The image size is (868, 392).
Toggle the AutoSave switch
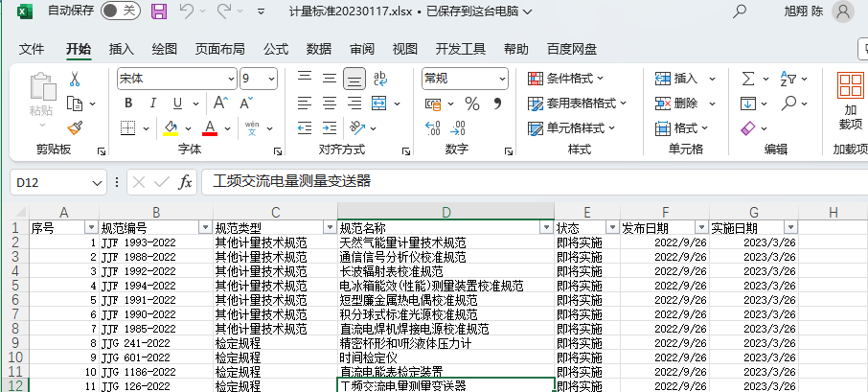tap(121, 12)
